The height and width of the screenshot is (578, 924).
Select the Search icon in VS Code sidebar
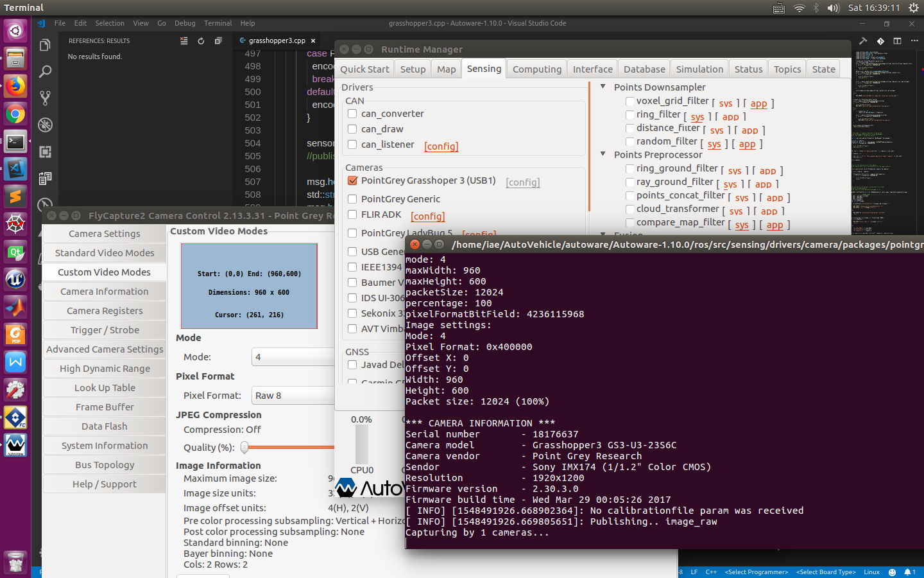point(44,72)
